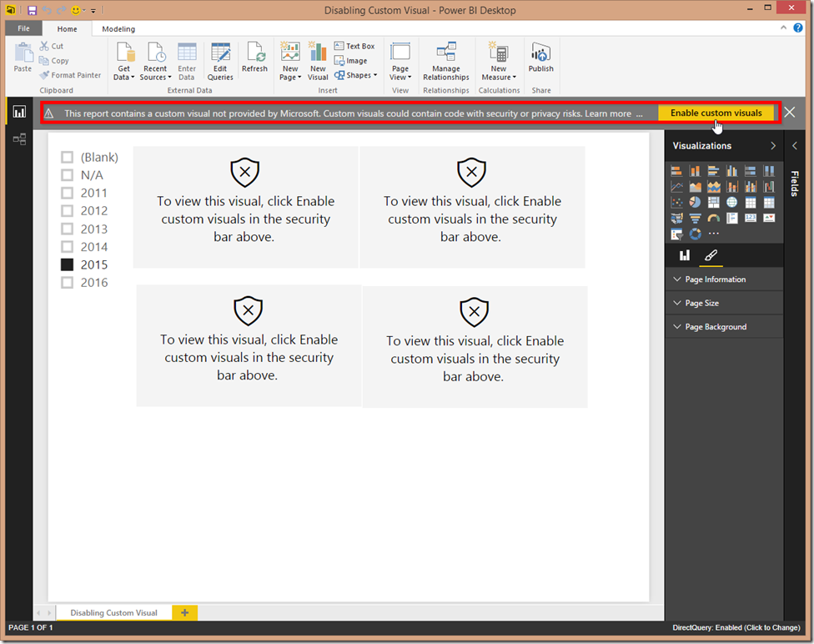Switch to the Modeling ribbon tab
Image resolution: width=814 pixels, height=644 pixels.
(118, 29)
